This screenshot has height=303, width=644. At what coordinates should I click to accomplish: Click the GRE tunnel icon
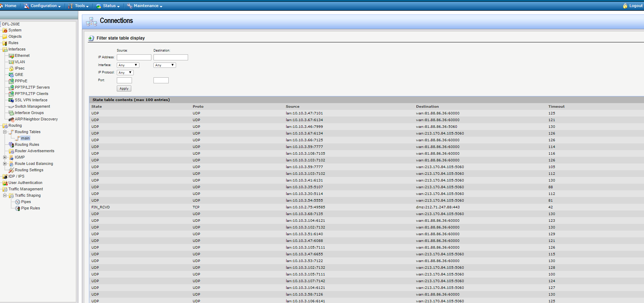(11, 75)
